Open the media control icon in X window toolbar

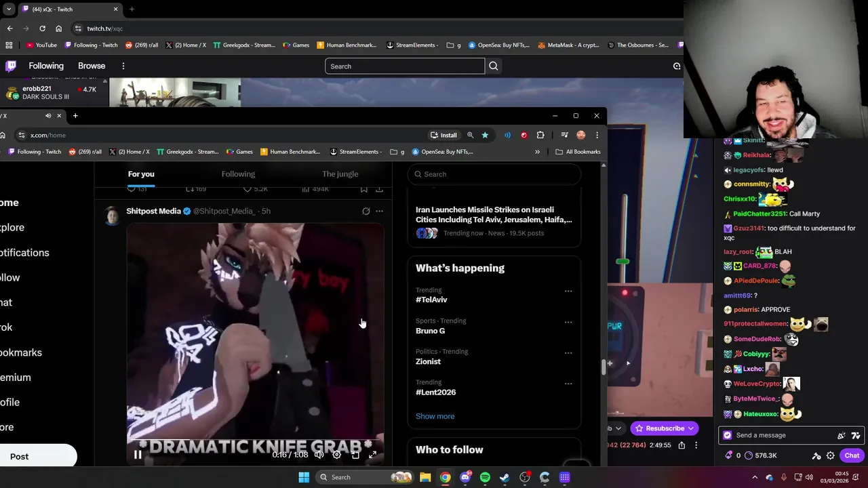pos(564,135)
